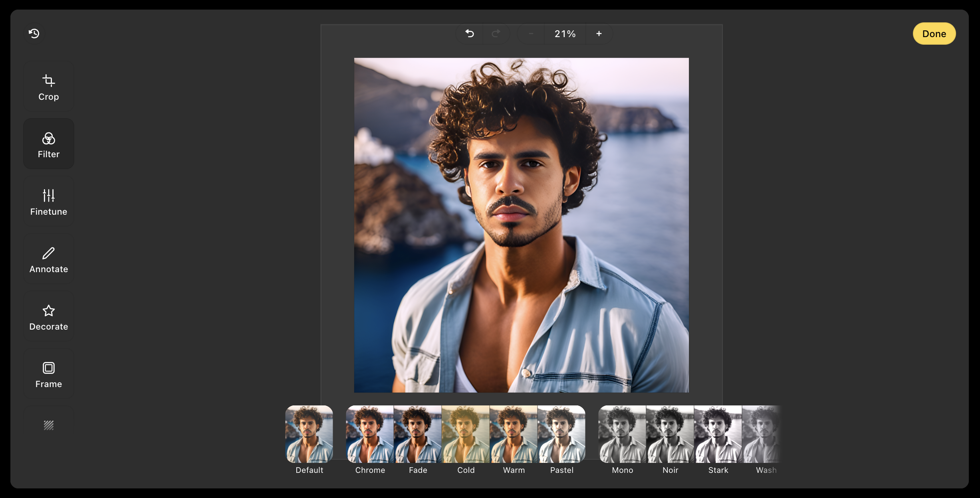Screen dimensions: 980x498
Task: Select the Fade filter preset
Action: point(418,435)
